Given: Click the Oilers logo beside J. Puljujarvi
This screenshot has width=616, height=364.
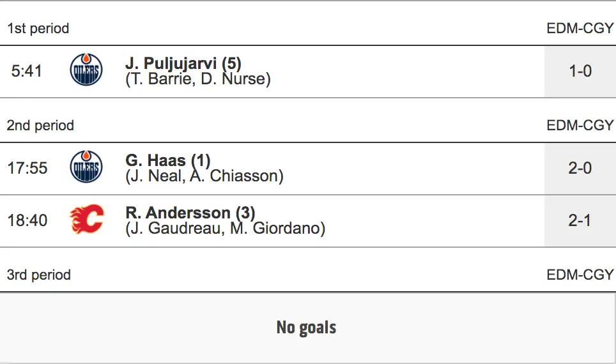Looking at the screenshot, I should [86, 70].
